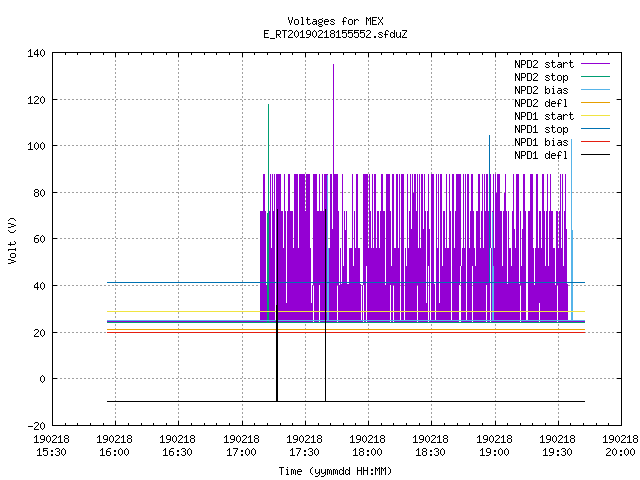Click the dark blue NPD1 stop legend line
Image resolution: width=640 pixels, height=480 pixels.
[595, 129]
